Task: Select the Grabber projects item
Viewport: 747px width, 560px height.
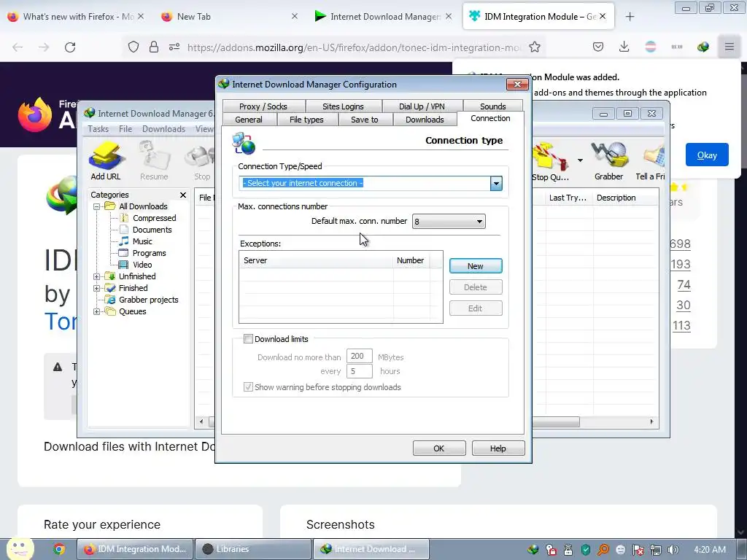Action: click(148, 300)
